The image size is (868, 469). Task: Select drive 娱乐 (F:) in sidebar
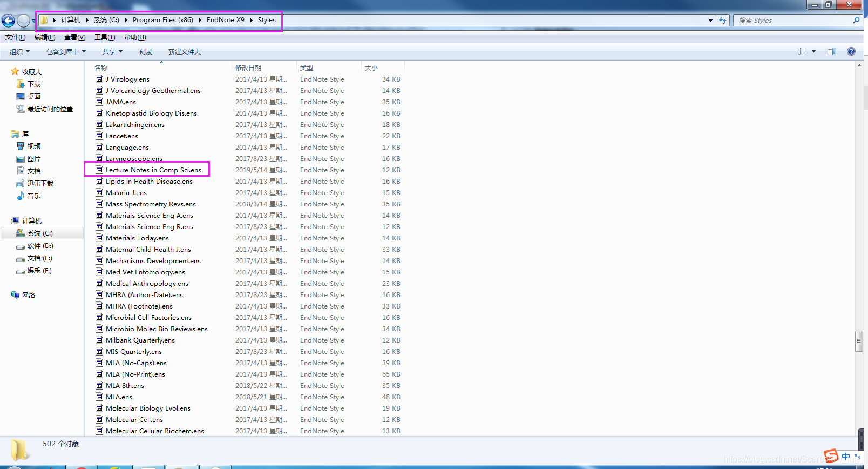coord(39,270)
